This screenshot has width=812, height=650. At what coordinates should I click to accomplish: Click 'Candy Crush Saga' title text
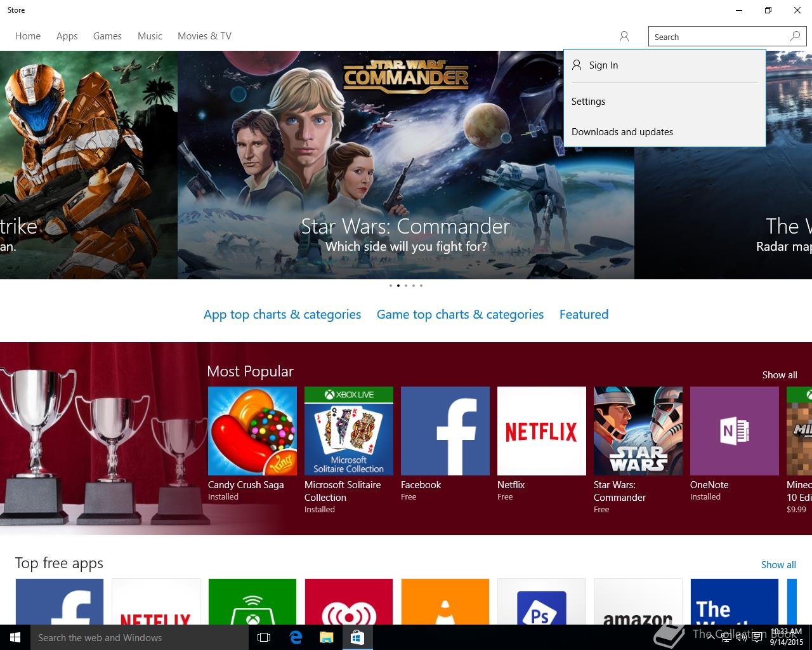tap(246, 485)
